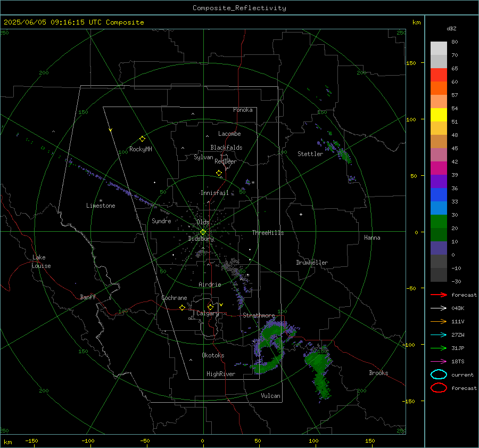The width and height of the screenshot is (479, 448).
Task: Pick the purple 0-10 dBZ swatch
Action: click(x=439, y=248)
